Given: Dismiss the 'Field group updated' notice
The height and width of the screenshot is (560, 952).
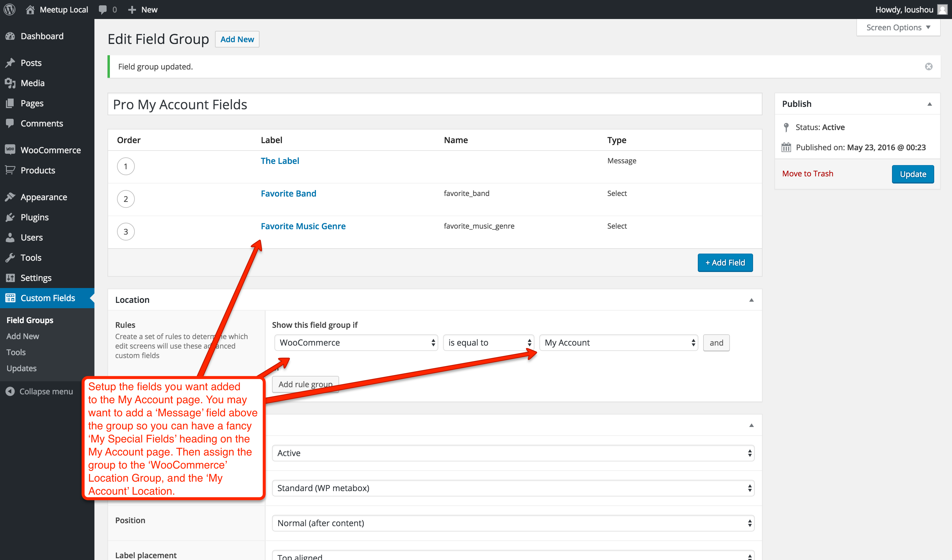Looking at the screenshot, I should click(929, 67).
